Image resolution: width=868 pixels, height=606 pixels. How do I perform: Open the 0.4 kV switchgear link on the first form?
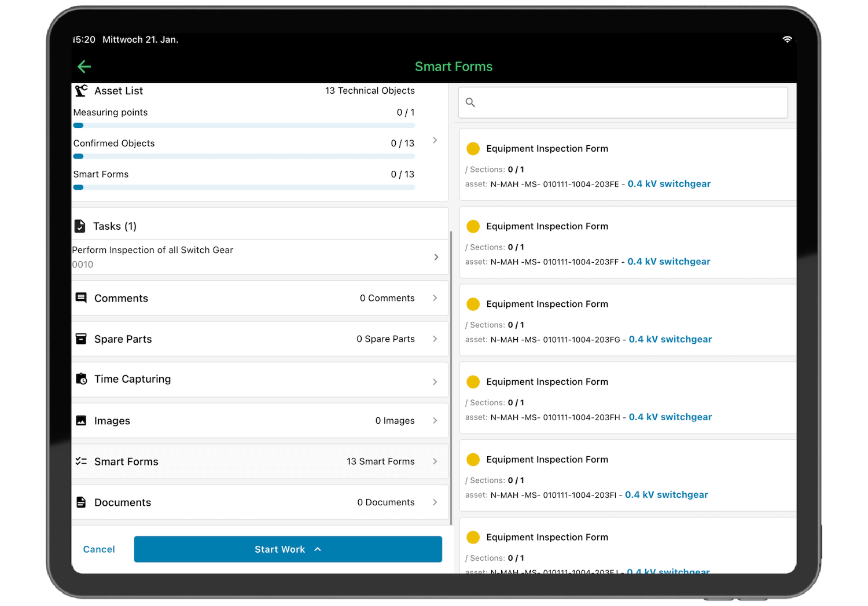pos(669,183)
